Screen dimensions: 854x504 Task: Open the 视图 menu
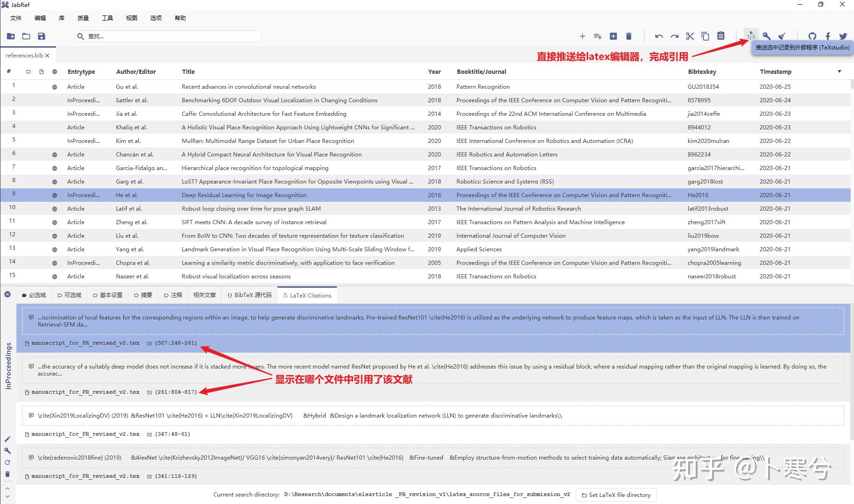click(132, 18)
